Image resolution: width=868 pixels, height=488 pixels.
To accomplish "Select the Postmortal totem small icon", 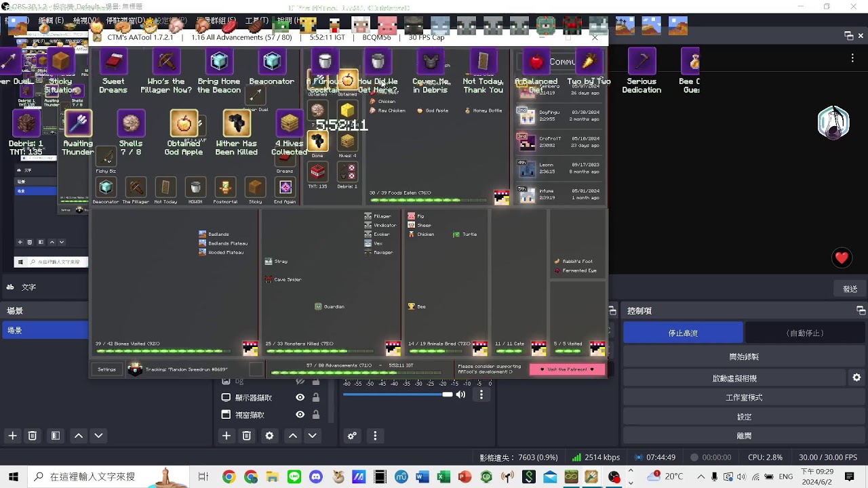I will 225,187.
